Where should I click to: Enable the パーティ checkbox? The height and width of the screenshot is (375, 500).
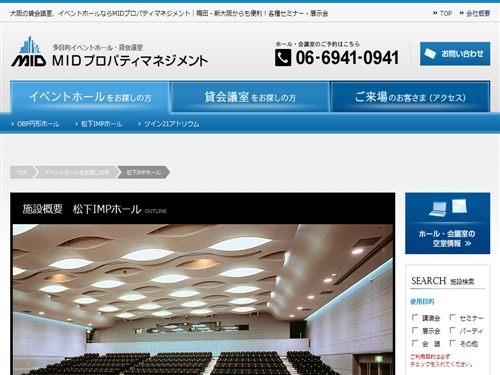[x=452, y=330]
